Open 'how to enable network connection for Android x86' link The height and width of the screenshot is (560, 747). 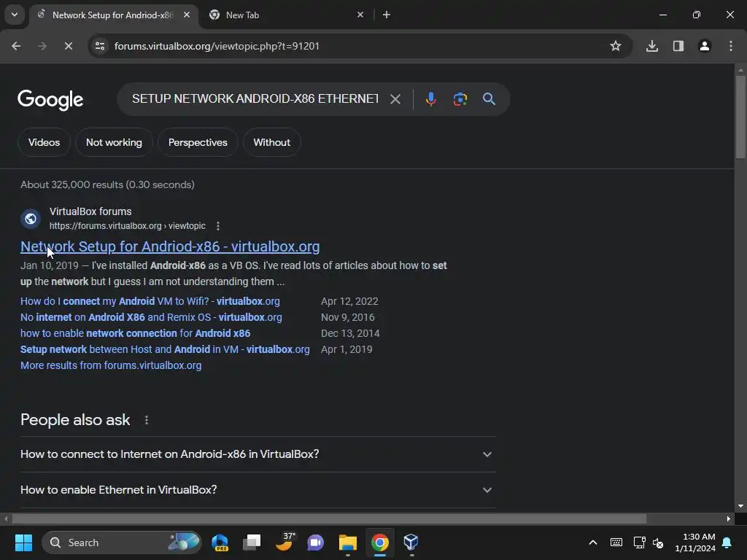tap(135, 333)
